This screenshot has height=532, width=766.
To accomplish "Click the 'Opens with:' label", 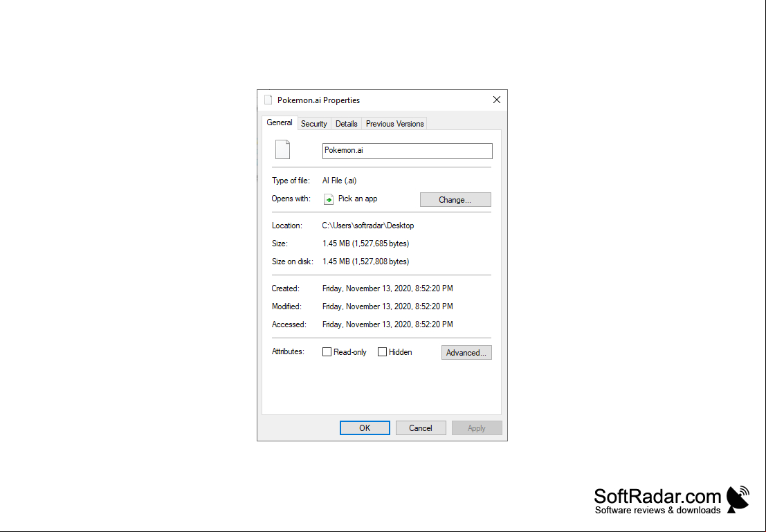I will click(x=291, y=199).
